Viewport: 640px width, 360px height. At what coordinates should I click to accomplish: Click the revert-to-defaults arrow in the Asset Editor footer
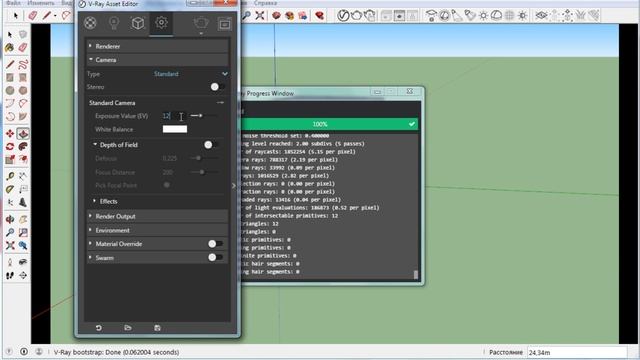coord(98,328)
